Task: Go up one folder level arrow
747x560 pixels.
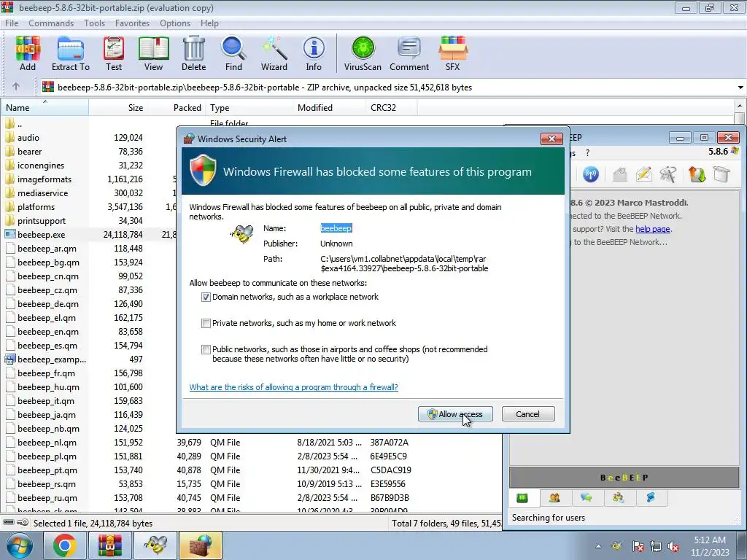Action: click(x=16, y=87)
